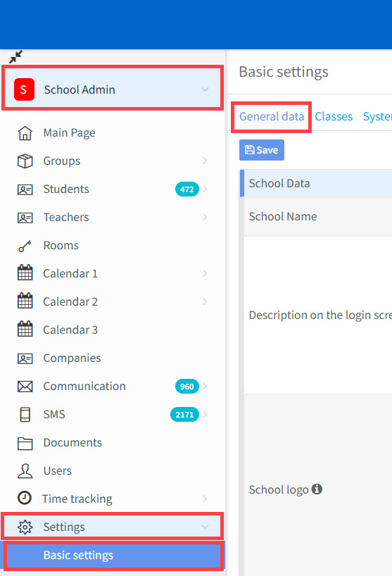
Task: Expand the Students submenu chevron
Action: coord(205,189)
